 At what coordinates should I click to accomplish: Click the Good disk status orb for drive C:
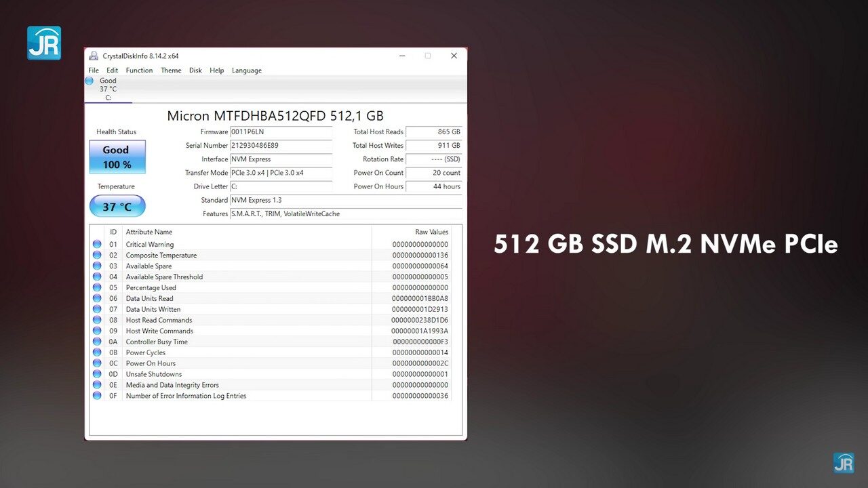click(x=90, y=81)
